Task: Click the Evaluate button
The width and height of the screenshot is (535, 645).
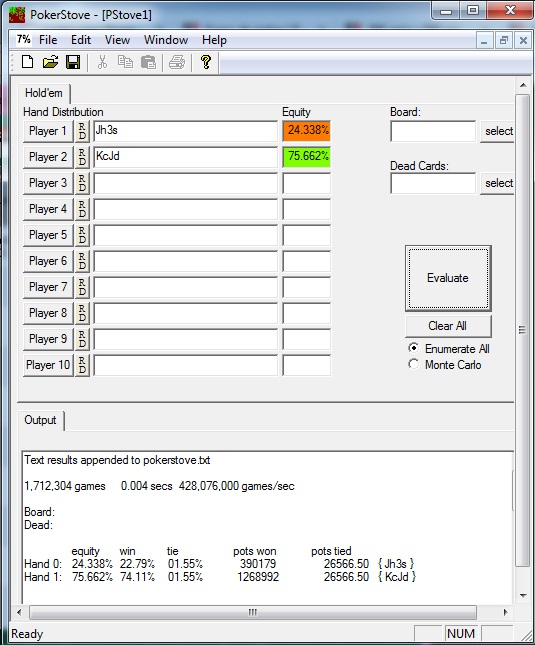Action: 448,278
